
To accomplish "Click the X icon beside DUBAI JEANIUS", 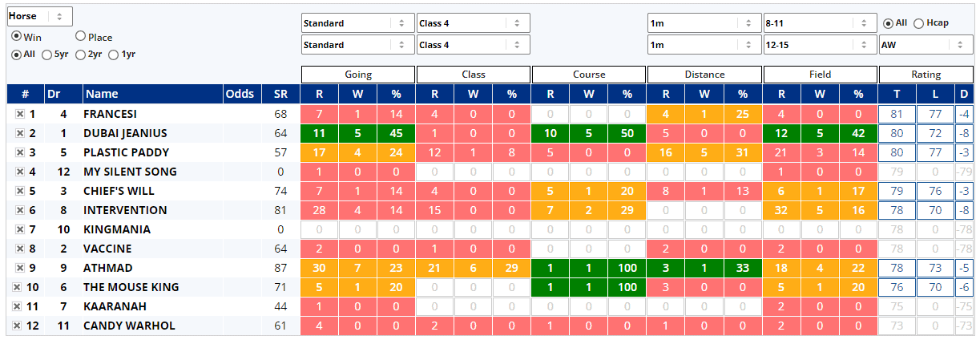I will pos(19,133).
